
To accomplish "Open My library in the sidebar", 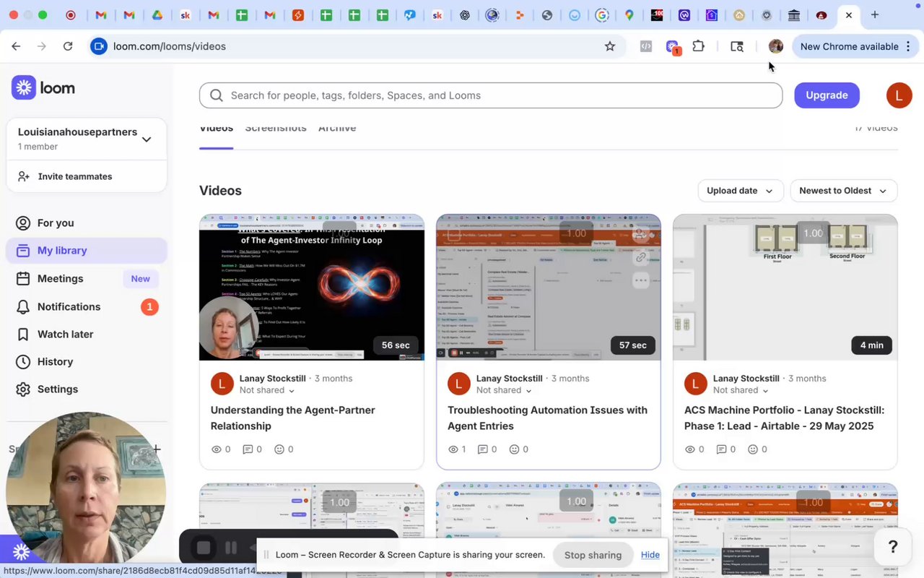I will [87, 251].
